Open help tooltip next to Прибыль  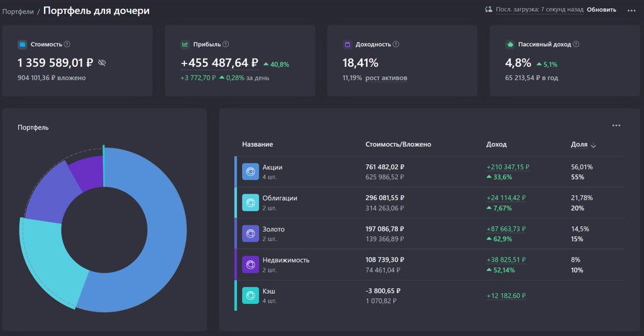(x=226, y=44)
